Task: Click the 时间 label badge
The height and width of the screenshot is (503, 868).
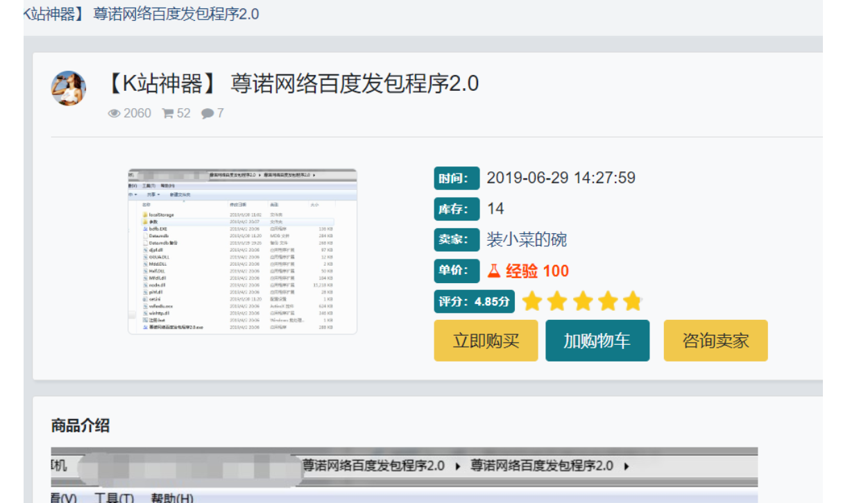Action: click(457, 178)
